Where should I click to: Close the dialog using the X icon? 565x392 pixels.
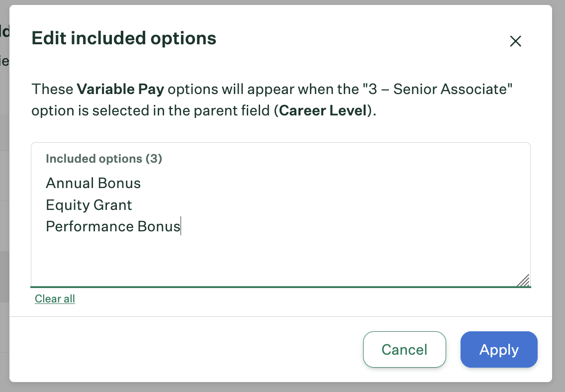coord(515,41)
